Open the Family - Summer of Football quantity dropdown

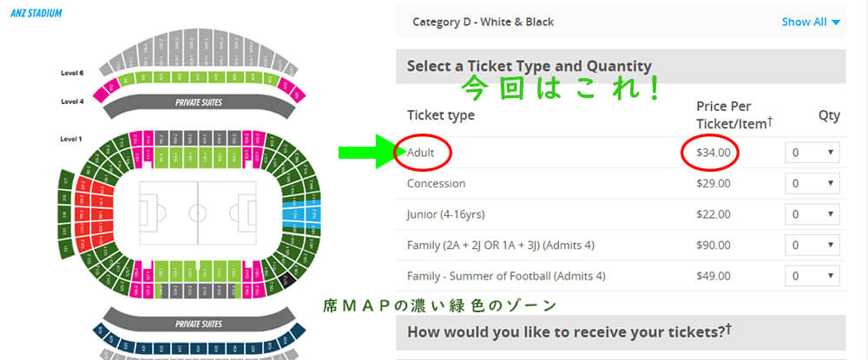[x=811, y=276]
